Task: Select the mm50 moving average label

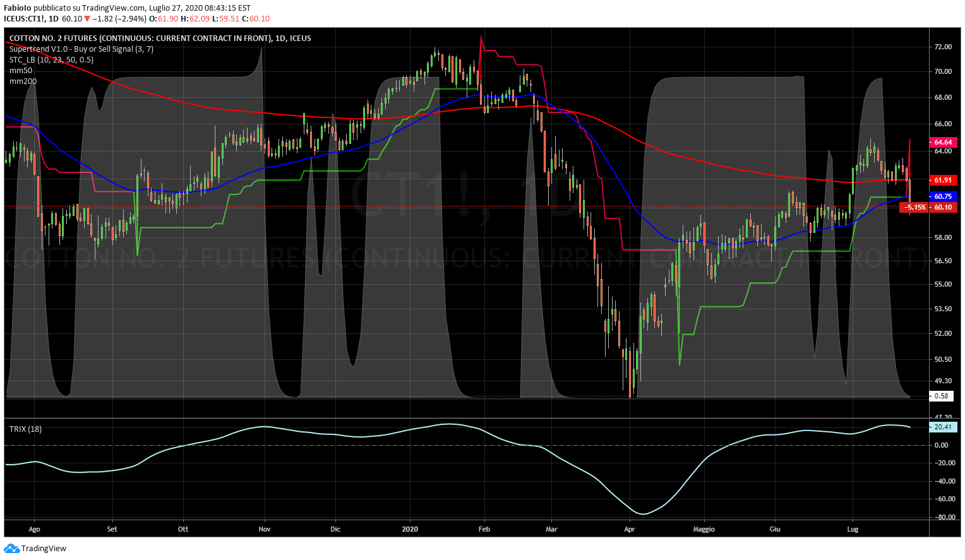Action: 21,70
